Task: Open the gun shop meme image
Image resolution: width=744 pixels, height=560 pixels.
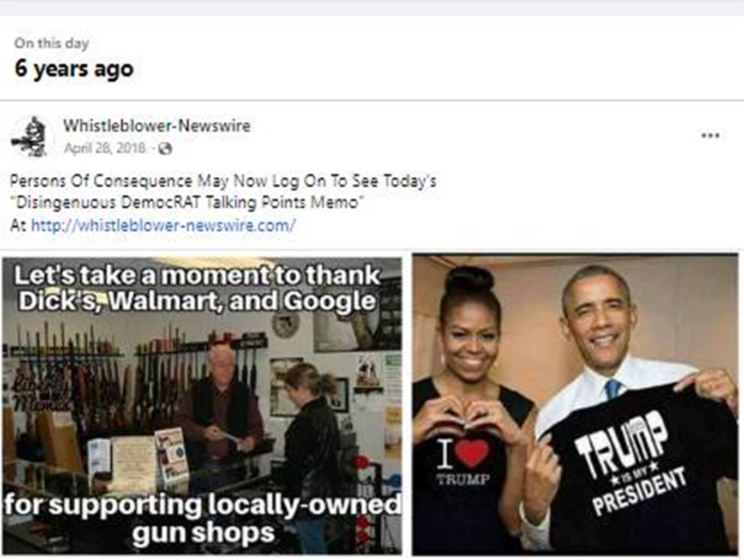Action: (x=202, y=406)
